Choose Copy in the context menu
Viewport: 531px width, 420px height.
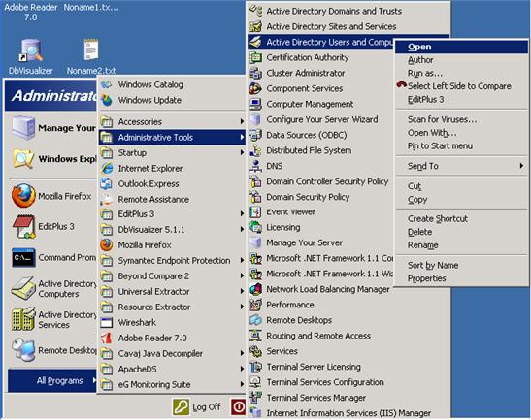461,200
